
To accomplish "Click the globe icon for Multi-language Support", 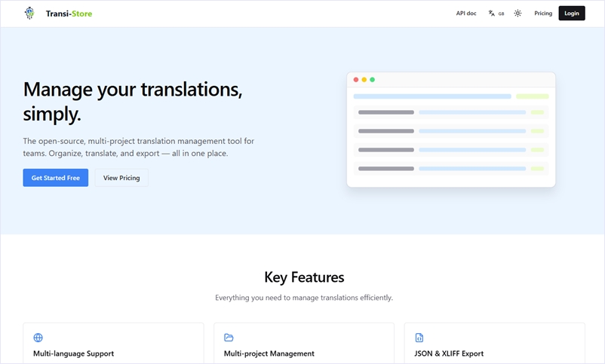I will tap(38, 338).
